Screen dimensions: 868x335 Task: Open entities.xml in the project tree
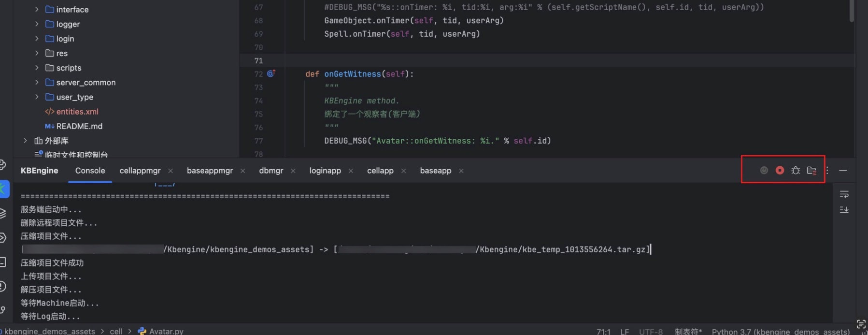(77, 112)
